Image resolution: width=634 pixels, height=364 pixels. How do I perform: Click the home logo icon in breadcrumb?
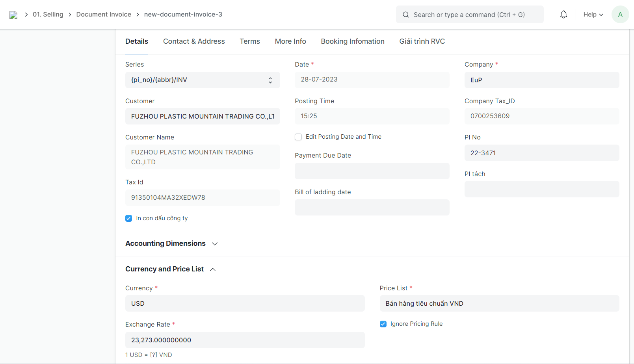coord(13,15)
